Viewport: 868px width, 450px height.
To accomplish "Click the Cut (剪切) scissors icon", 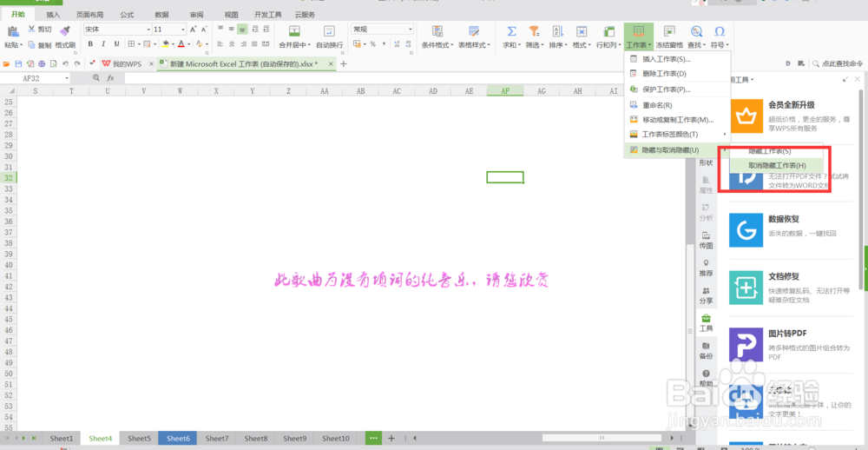I will tap(31, 29).
